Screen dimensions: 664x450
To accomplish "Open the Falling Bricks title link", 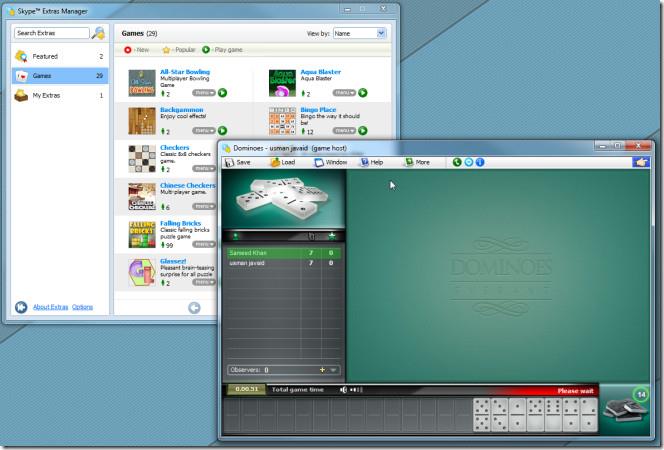I will 180,223.
